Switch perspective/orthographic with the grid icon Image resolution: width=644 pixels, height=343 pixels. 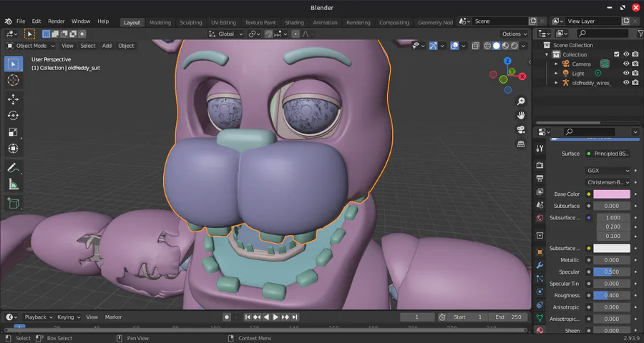tap(521, 144)
